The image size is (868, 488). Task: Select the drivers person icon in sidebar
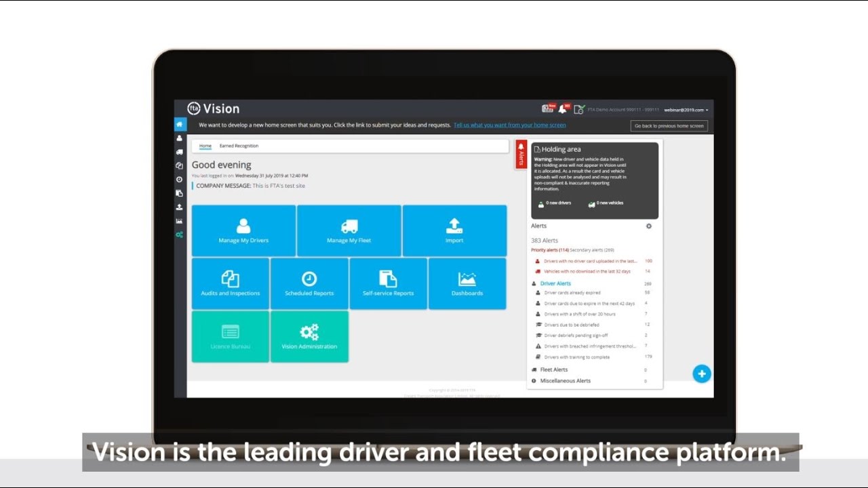tap(180, 138)
